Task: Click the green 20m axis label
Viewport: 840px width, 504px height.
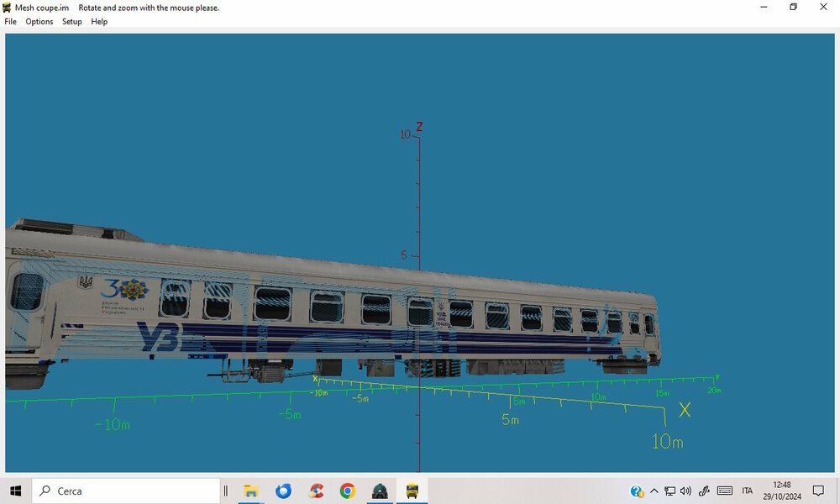Action: [714, 391]
